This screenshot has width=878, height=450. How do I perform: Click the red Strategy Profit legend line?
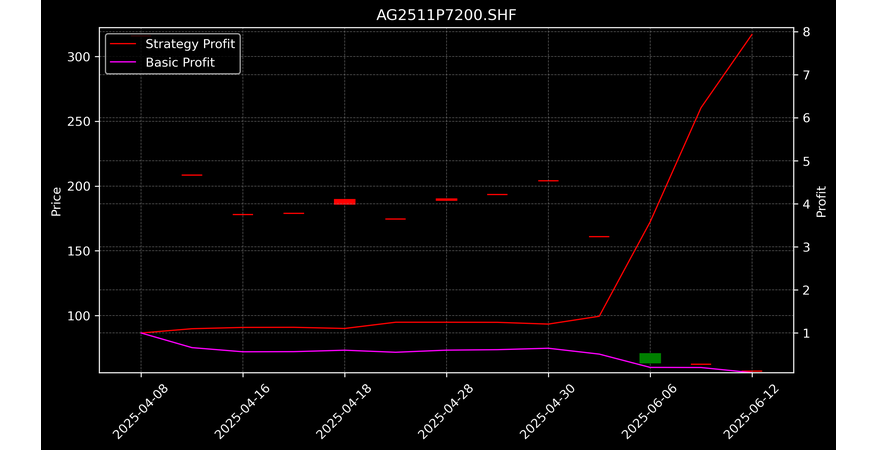click(x=123, y=44)
